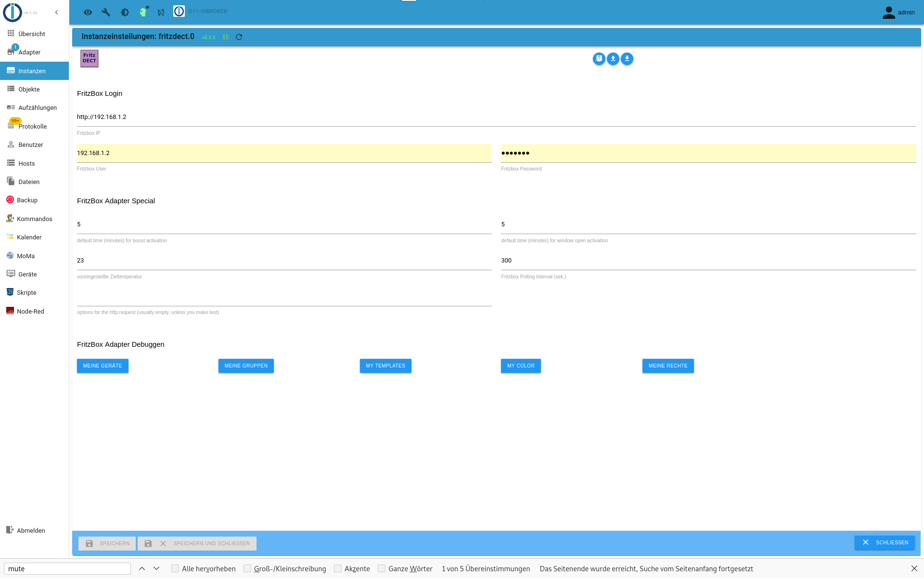924x578 pixels.
Task: Go to next find match arrow
Action: pos(156,569)
